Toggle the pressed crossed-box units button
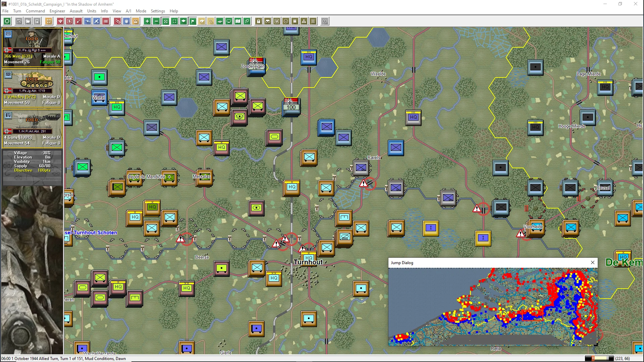Image resolution: width=644 pixels, height=362 pixels. pyautogui.click(x=165, y=21)
